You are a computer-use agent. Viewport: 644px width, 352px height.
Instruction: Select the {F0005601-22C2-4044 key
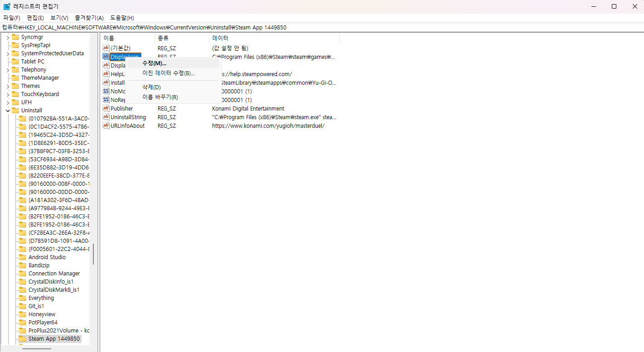[58, 249]
